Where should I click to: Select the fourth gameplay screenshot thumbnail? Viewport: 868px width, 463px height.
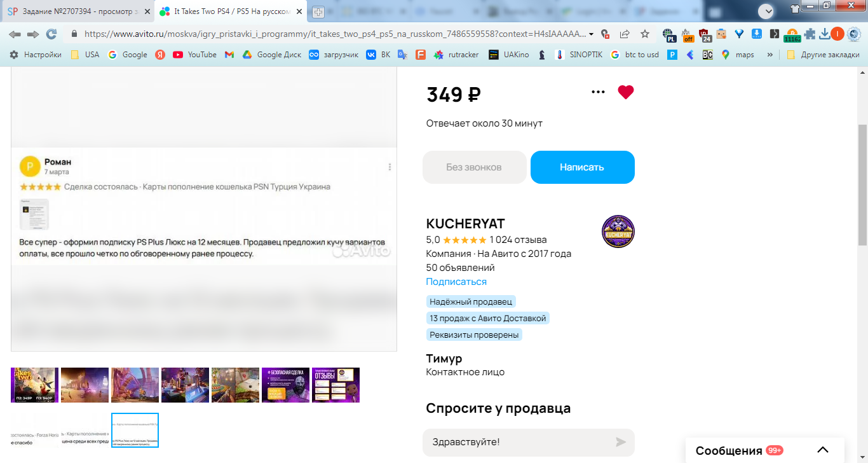[185, 385]
